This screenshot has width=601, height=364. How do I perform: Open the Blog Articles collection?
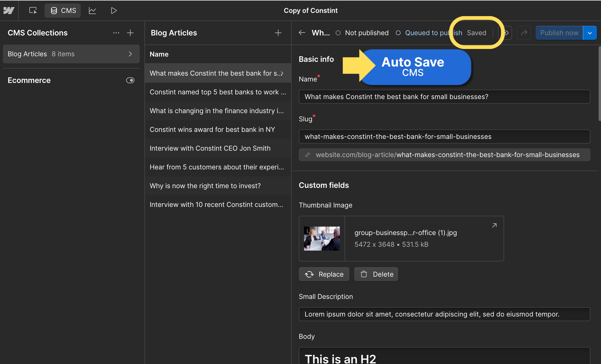click(x=71, y=54)
